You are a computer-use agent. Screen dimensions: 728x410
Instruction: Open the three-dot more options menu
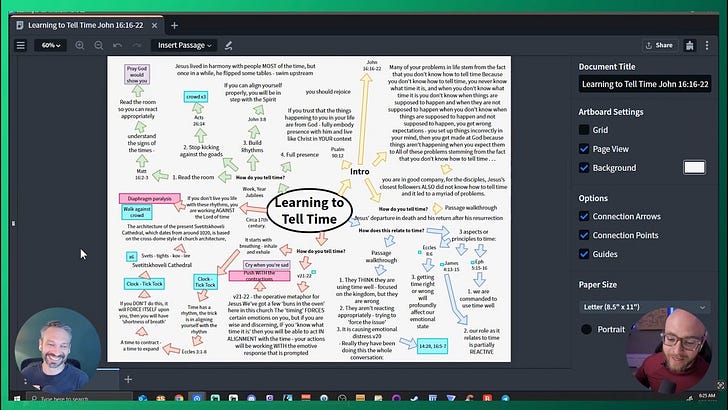point(707,46)
